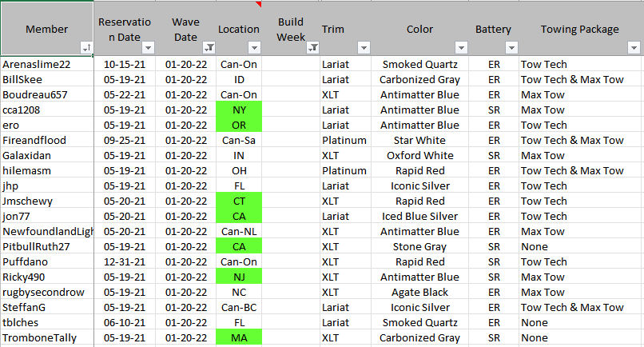Expand the Trim column filter arrow

(364, 48)
